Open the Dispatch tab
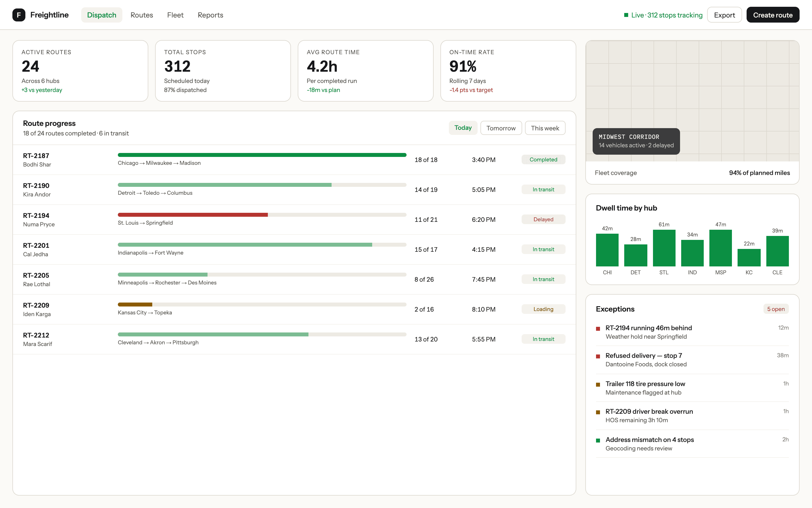The width and height of the screenshot is (812, 508). click(102, 15)
